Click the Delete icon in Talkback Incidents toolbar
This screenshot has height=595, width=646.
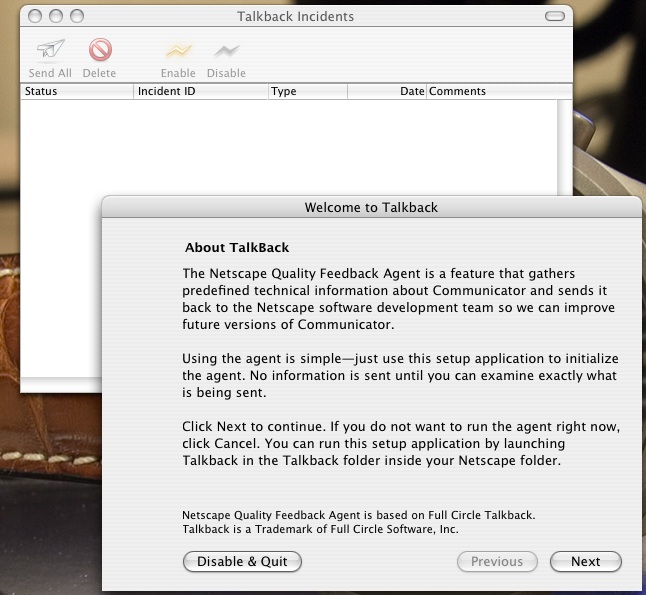click(100, 49)
